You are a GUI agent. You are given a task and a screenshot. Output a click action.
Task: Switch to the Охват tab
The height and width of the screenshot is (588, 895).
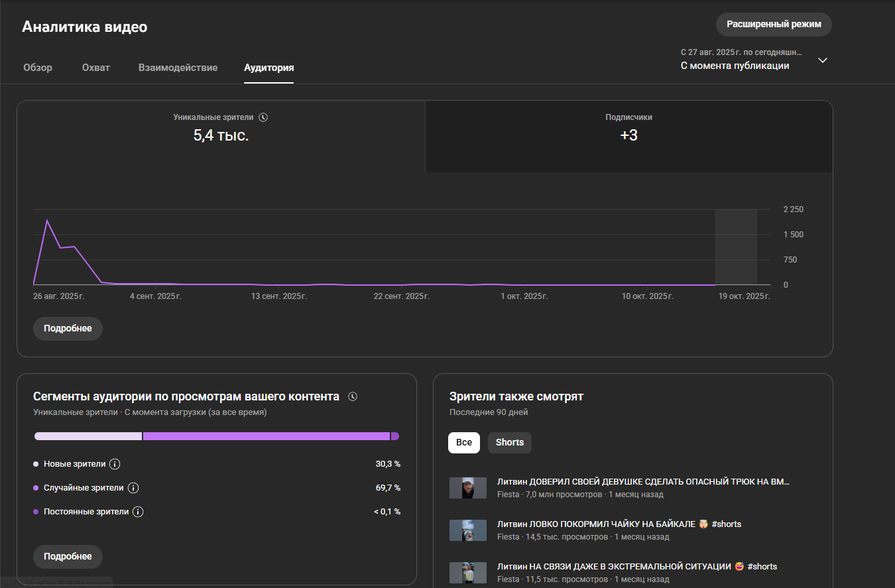[x=96, y=68]
